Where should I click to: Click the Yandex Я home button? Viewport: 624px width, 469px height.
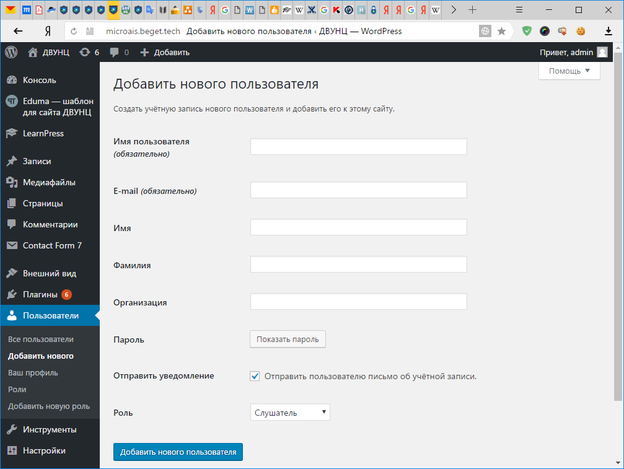48,31
